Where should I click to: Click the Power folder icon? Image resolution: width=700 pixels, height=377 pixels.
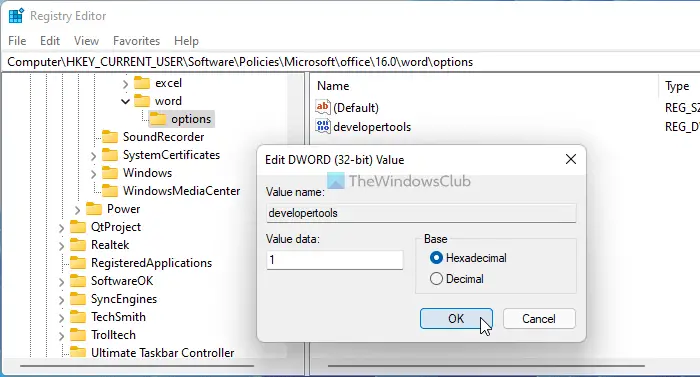click(94, 209)
